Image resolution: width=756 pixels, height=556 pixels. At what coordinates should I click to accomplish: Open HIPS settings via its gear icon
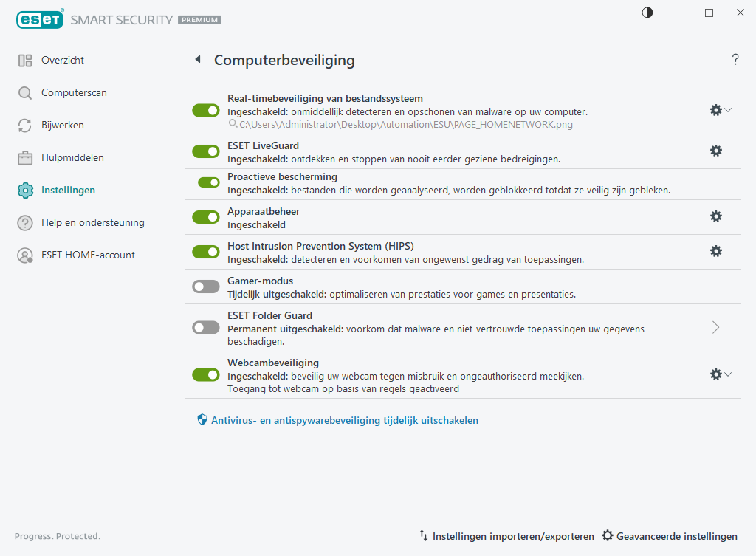pyautogui.click(x=715, y=251)
